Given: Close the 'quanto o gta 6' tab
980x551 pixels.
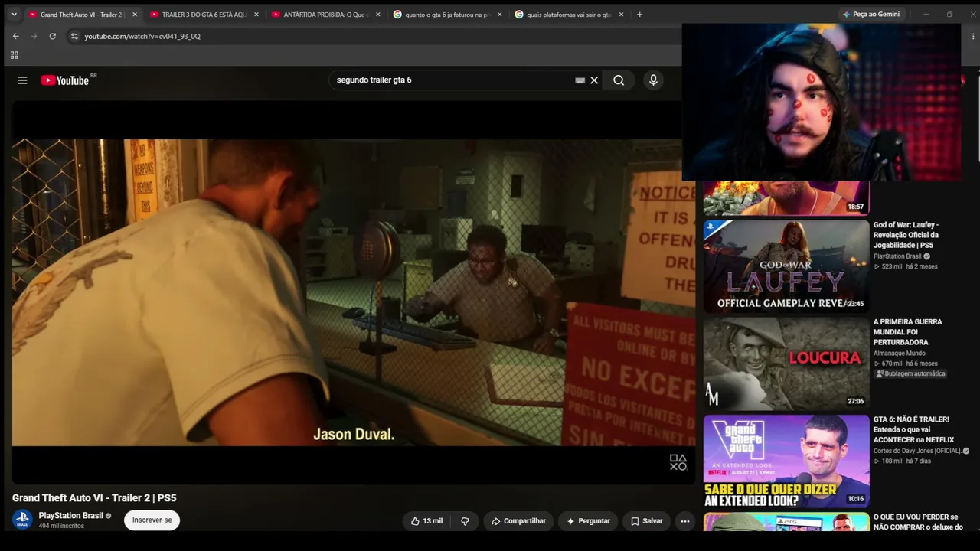Looking at the screenshot, I should coord(499,15).
